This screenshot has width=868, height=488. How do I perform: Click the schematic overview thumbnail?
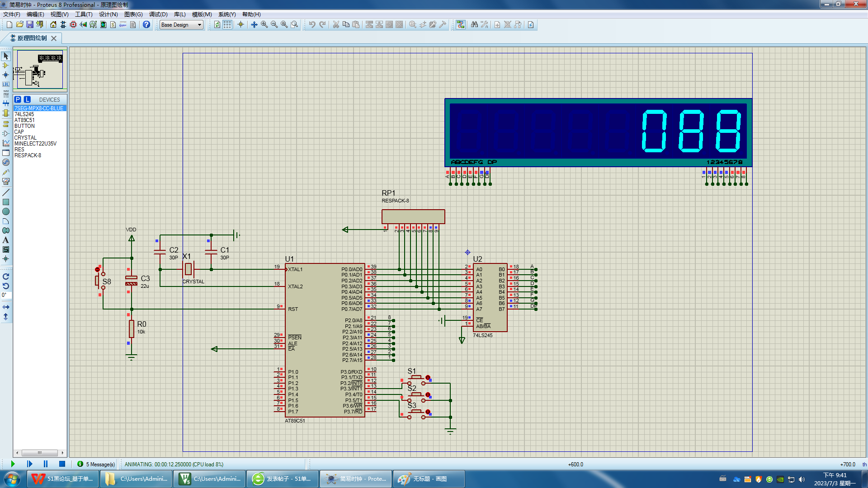click(x=40, y=69)
